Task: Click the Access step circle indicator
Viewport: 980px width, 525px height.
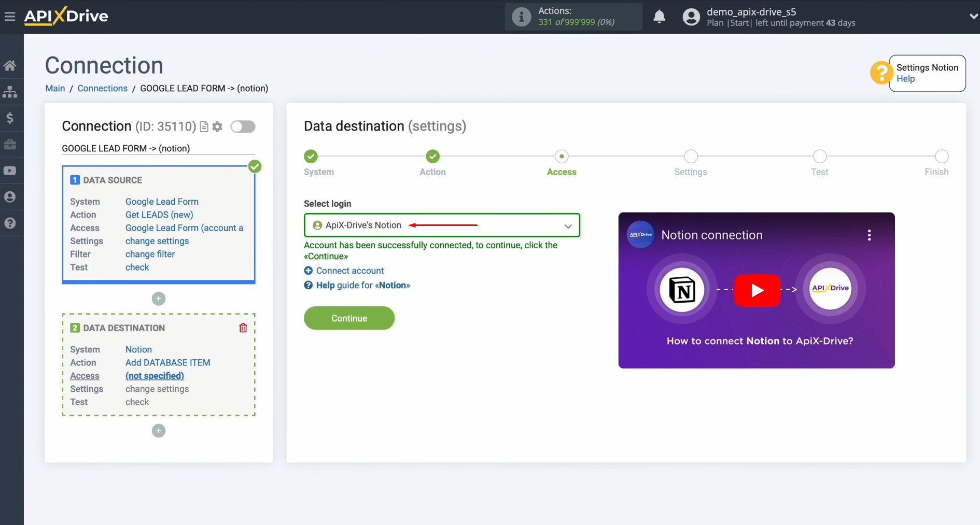Action: [x=562, y=156]
